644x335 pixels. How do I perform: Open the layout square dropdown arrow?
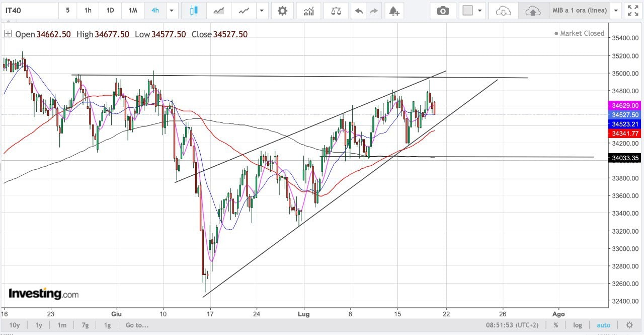[x=480, y=11]
